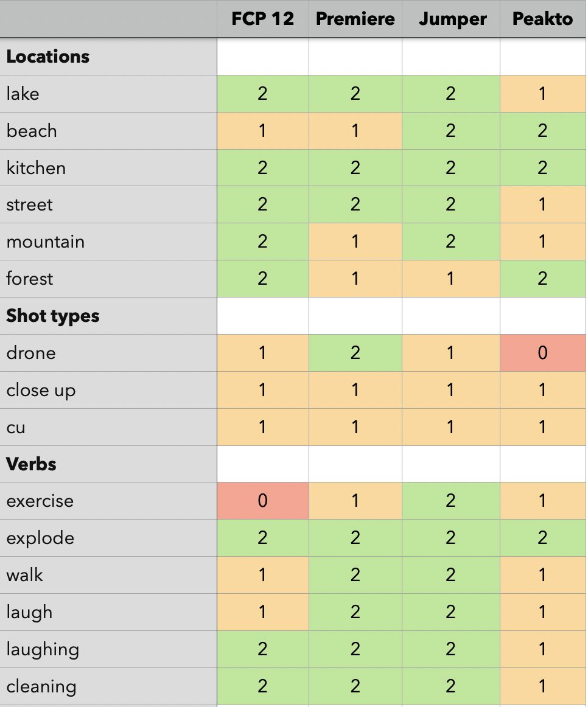Click FCP 12's score cell for walk

(x=262, y=575)
